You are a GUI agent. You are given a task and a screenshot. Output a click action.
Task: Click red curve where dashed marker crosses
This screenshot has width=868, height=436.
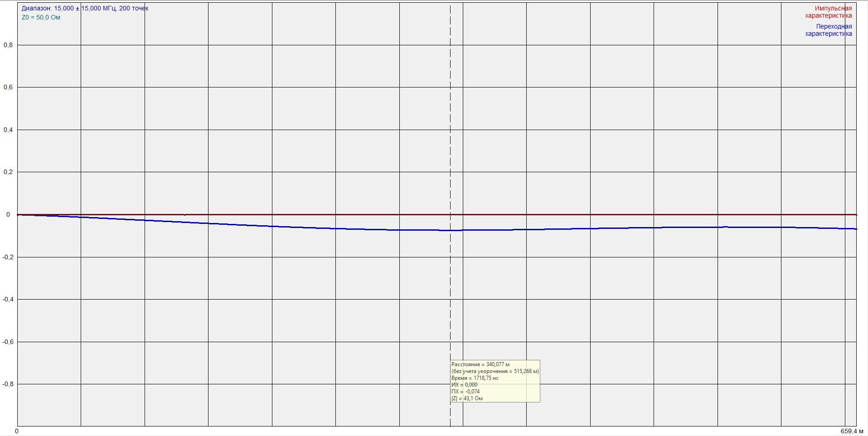pos(450,214)
